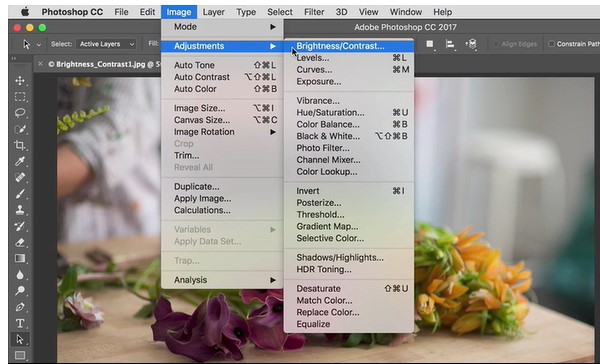Choose Desaturate adjustment
This screenshot has width=600, height=364.
pos(349,289)
